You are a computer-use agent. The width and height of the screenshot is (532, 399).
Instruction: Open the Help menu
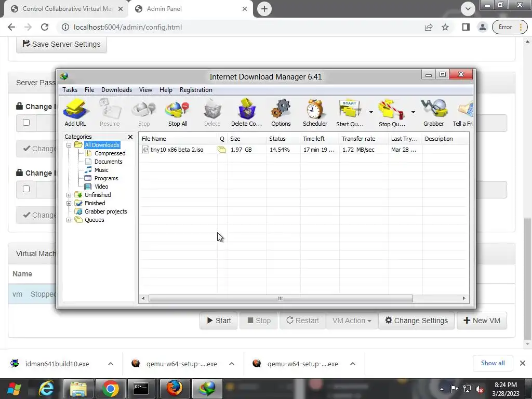pyautogui.click(x=166, y=90)
